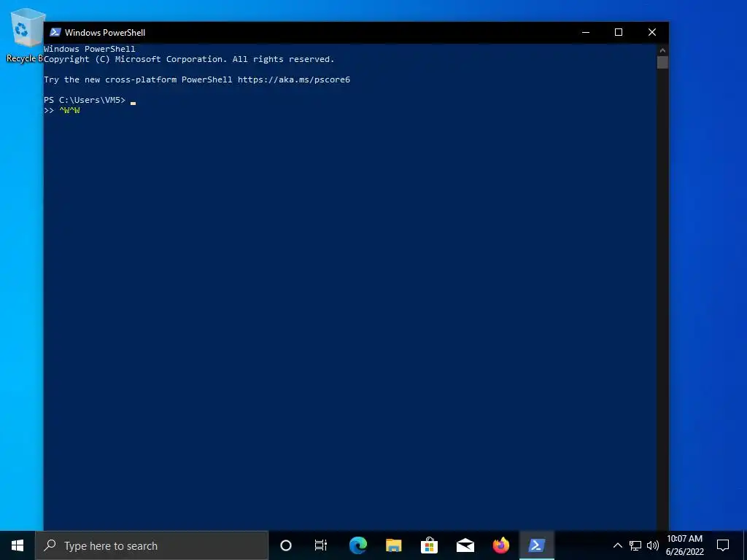The width and height of the screenshot is (747, 560).
Task: Click the PowerShell taskbar button
Action: tap(536, 545)
